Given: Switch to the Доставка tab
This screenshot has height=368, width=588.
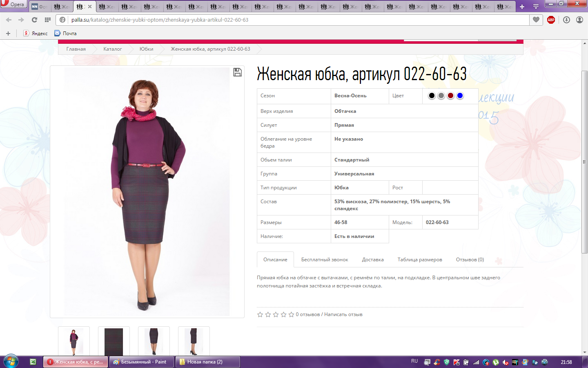Looking at the screenshot, I should pos(372,260).
